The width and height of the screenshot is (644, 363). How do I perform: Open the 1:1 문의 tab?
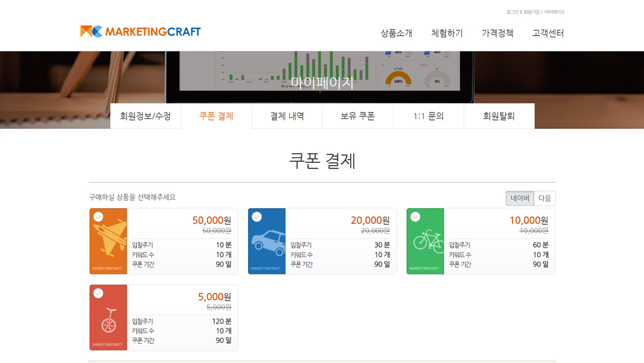(x=428, y=116)
